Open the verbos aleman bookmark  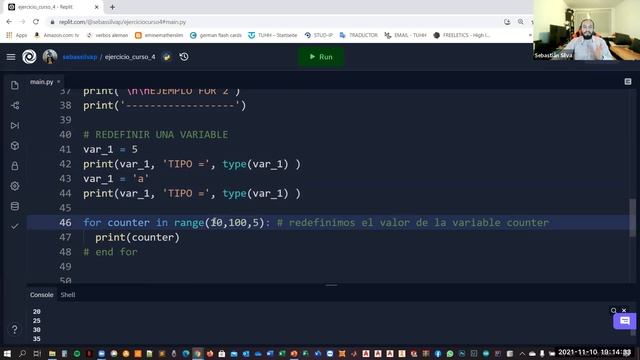pyautogui.click(x=107, y=36)
